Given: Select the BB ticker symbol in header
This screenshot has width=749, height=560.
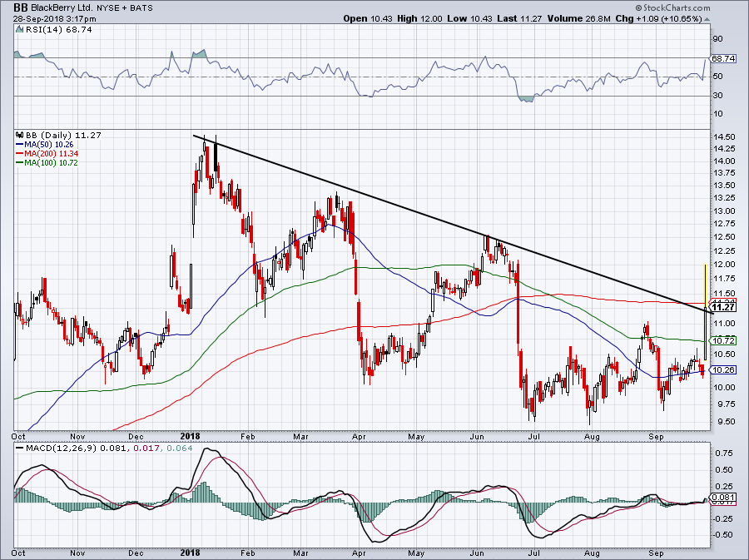Looking at the screenshot, I should click(x=20, y=7).
